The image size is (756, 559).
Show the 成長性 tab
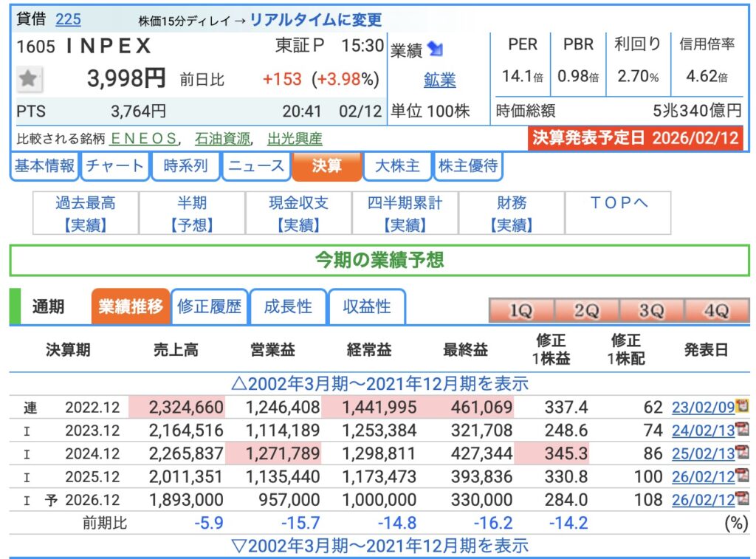288,306
